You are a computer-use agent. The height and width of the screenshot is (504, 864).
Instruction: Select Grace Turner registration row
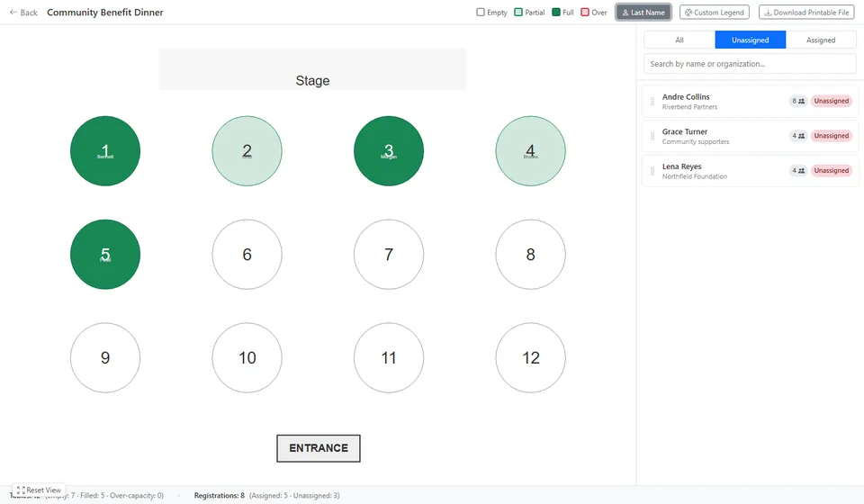click(x=750, y=136)
